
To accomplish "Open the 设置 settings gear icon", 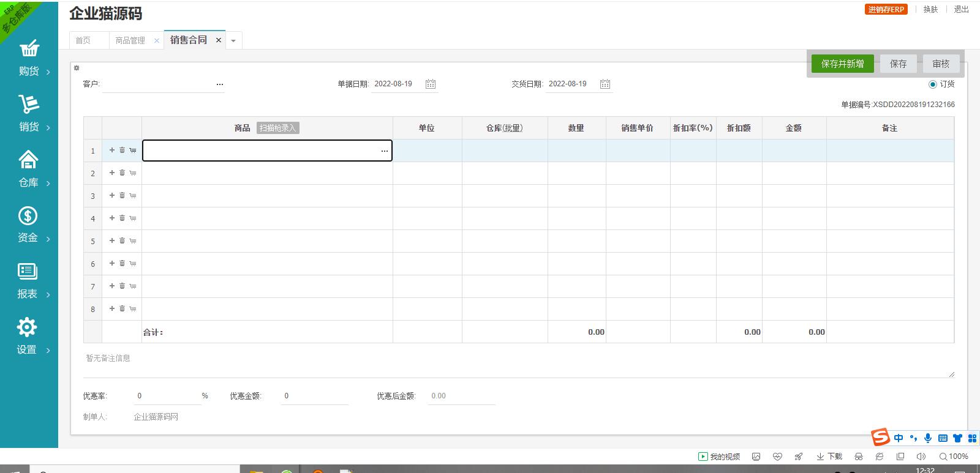I will click(27, 327).
